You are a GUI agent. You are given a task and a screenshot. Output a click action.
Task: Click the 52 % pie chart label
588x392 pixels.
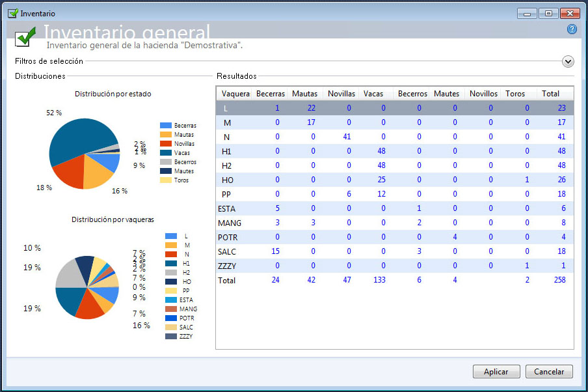54,113
